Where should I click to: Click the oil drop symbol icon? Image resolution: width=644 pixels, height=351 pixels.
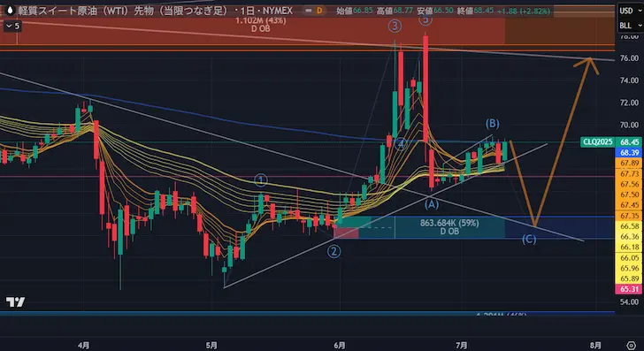(10, 11)
